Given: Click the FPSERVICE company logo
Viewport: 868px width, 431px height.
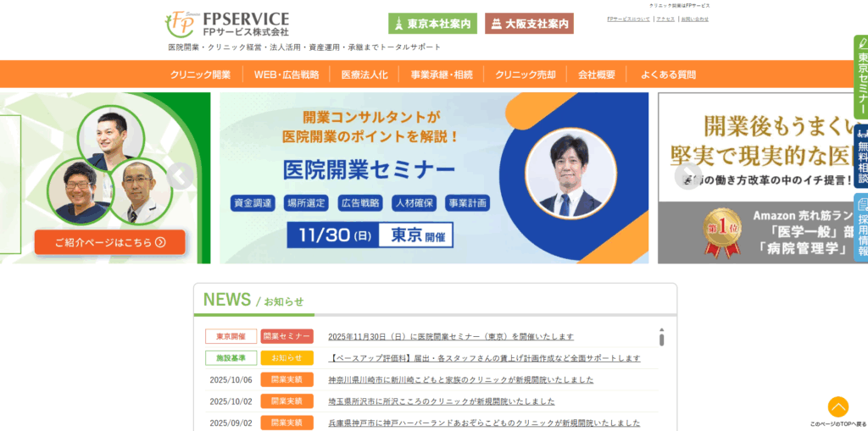Looking at the screenshot, I should pos(227,24).
